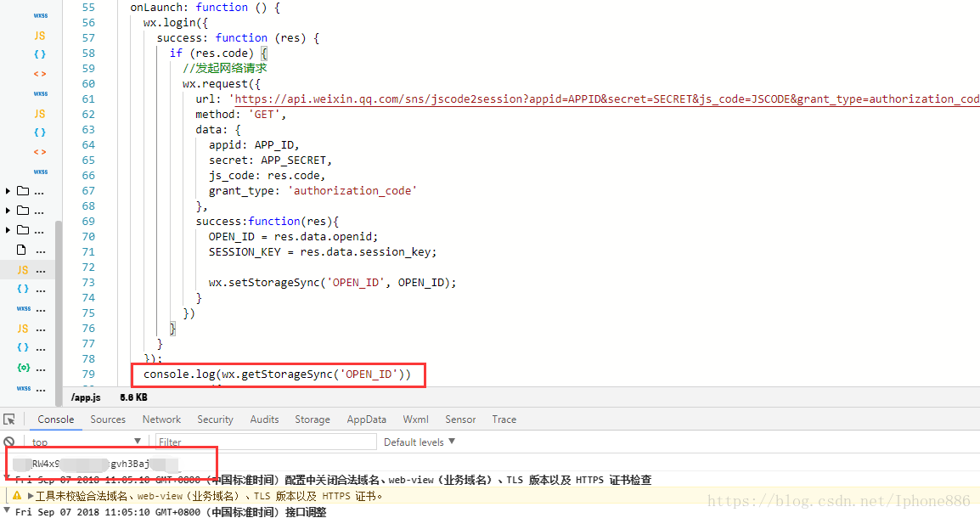Click the yellow warning message text

[209, 496]
